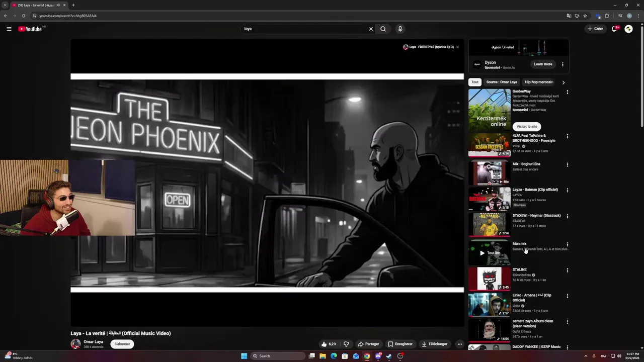This screenshot has width=644, height=362.
Task: Open the Chrome three-dot menu
Action: (x=638, y=16)
